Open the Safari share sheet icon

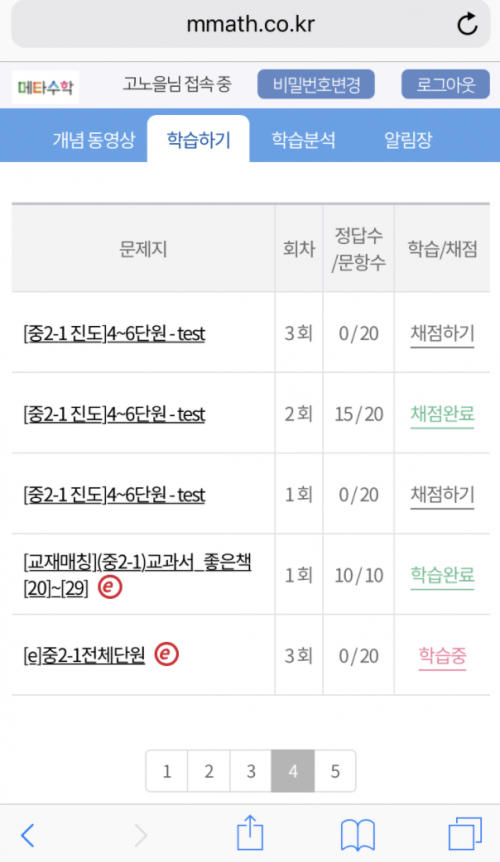pos(250,833)
